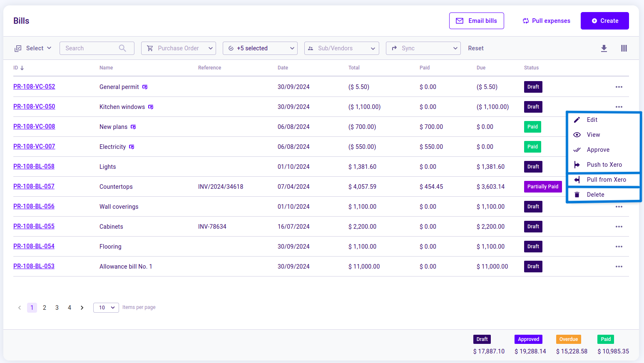This screenshot has width=644, height=363.
Task: Open the column settings icon
Action: click(624, 48)
